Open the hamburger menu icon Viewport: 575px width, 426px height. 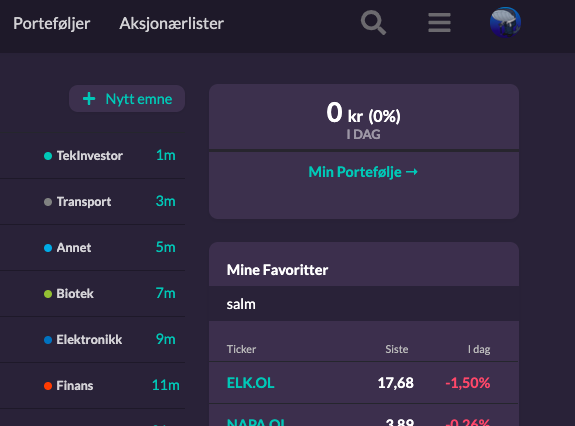[x=439, y=23]
